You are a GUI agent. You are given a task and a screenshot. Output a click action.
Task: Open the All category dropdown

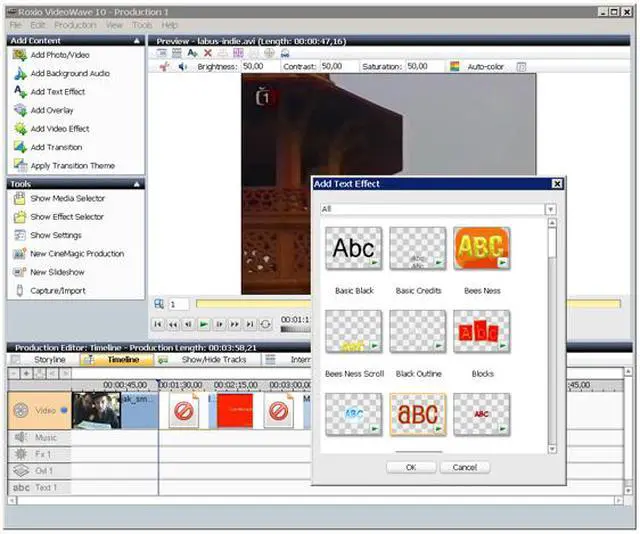(x=550, y=209)
